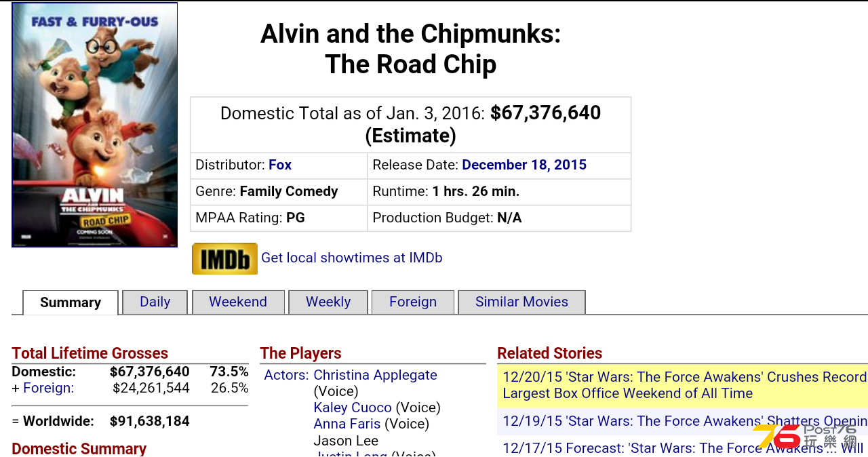Click the Post76 watermark logo

(805, 437)
